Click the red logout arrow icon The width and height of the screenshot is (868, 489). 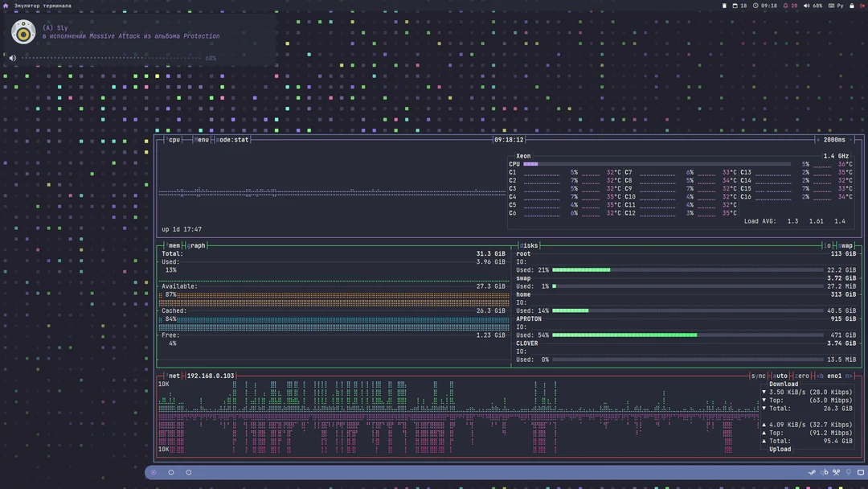pos(862,4)
